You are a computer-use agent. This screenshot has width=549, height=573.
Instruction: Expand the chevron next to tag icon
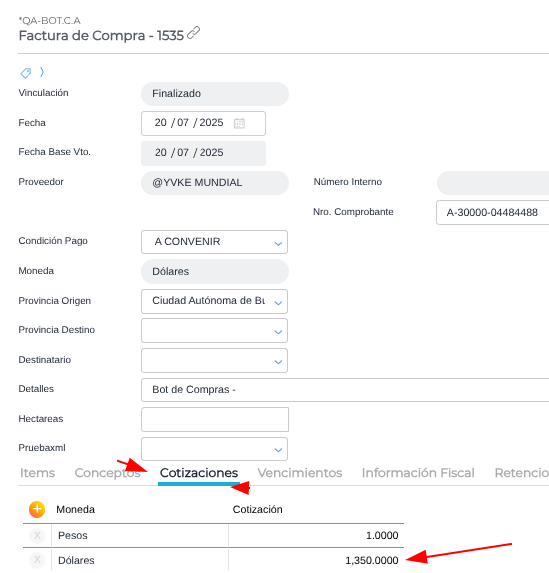(x=42, y=72)
